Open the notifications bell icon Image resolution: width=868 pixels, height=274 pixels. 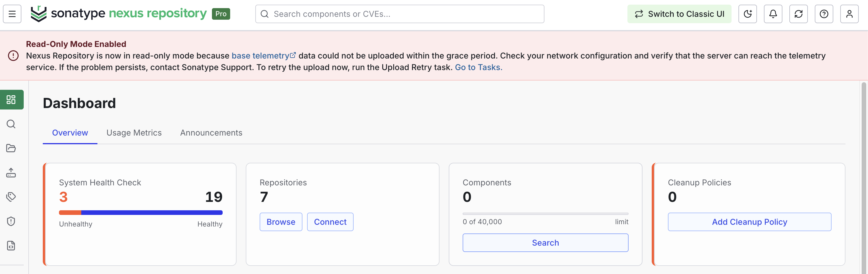click(x=773, y=14)
